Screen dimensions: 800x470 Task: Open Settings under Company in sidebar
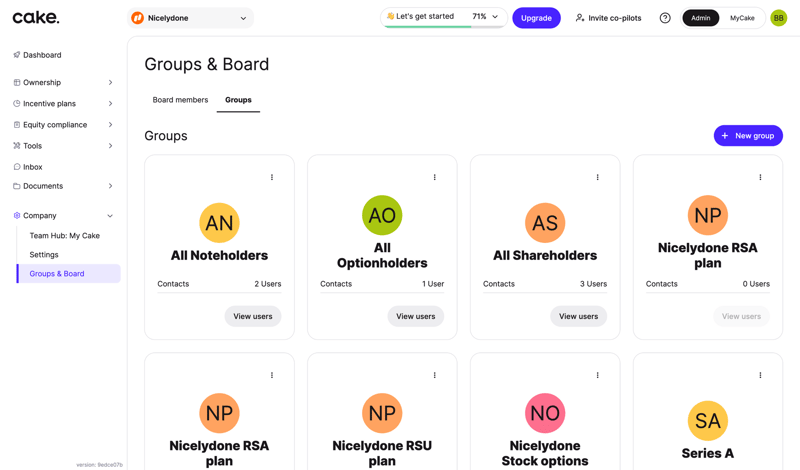[x=44, y=255]
